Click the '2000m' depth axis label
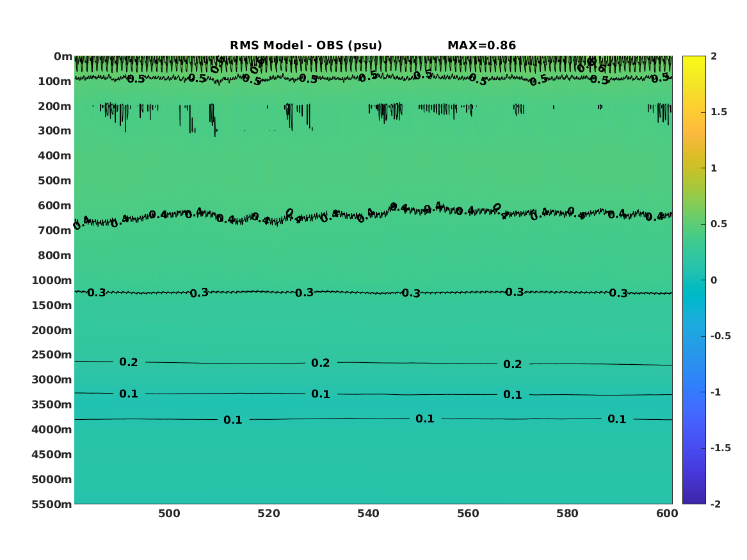 52,330
